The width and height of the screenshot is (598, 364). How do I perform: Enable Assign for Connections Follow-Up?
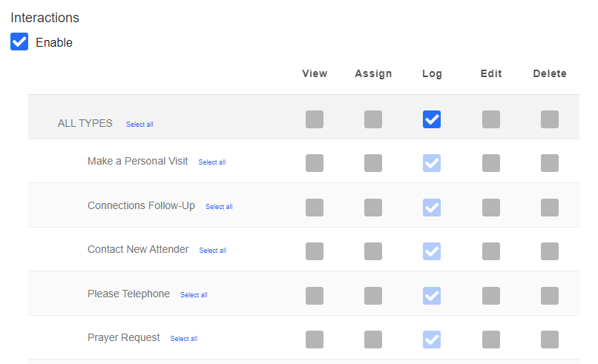(x=373, y=208)
